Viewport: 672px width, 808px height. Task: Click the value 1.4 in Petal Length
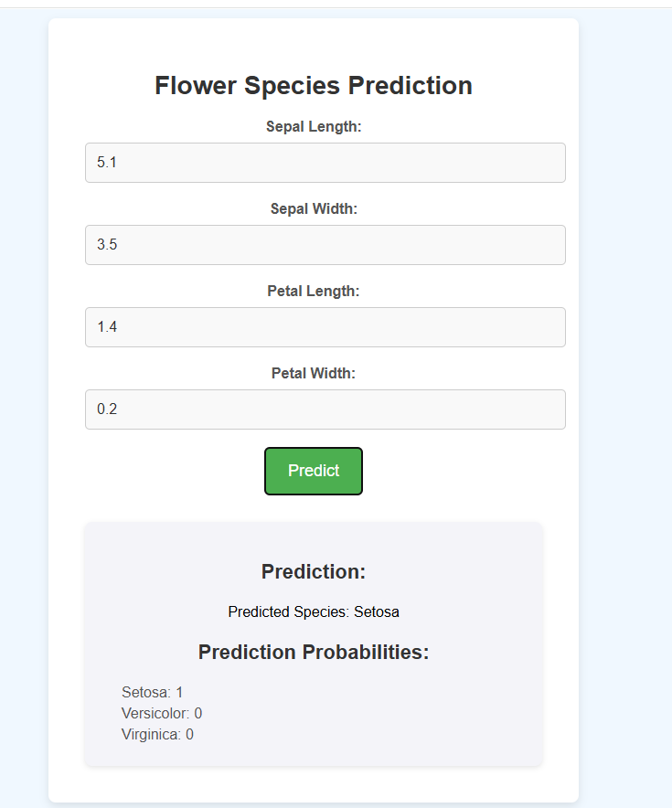coord(107,326)
